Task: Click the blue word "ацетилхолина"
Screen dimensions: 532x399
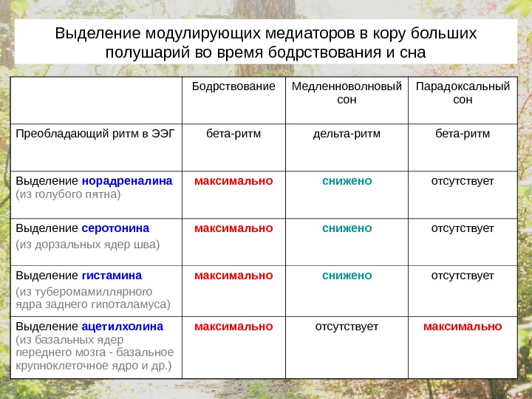Action: (x=123, y=327)
